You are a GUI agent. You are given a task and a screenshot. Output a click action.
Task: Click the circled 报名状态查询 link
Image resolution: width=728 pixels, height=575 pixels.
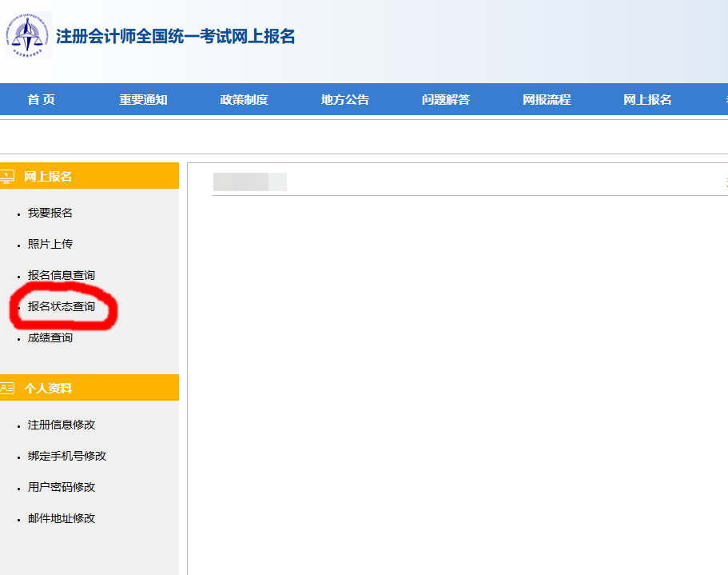pos(62,306)
